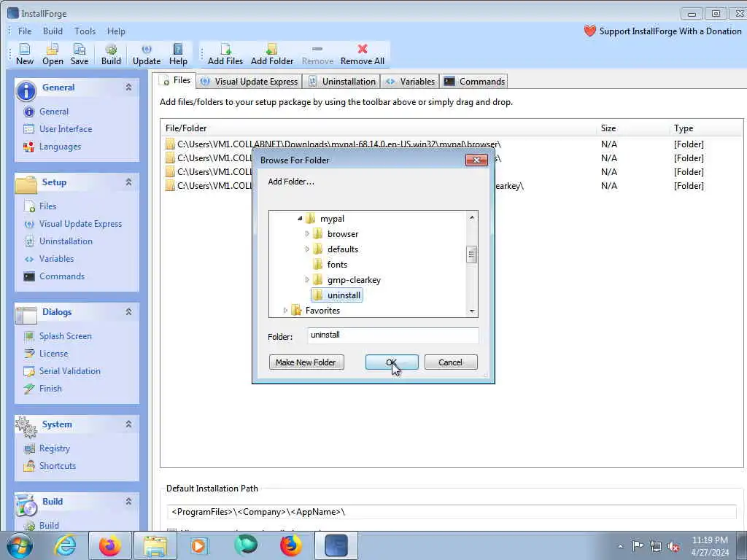Click the Folder name input field
This screenshot has height=560, width=747.
coord(392,335)
